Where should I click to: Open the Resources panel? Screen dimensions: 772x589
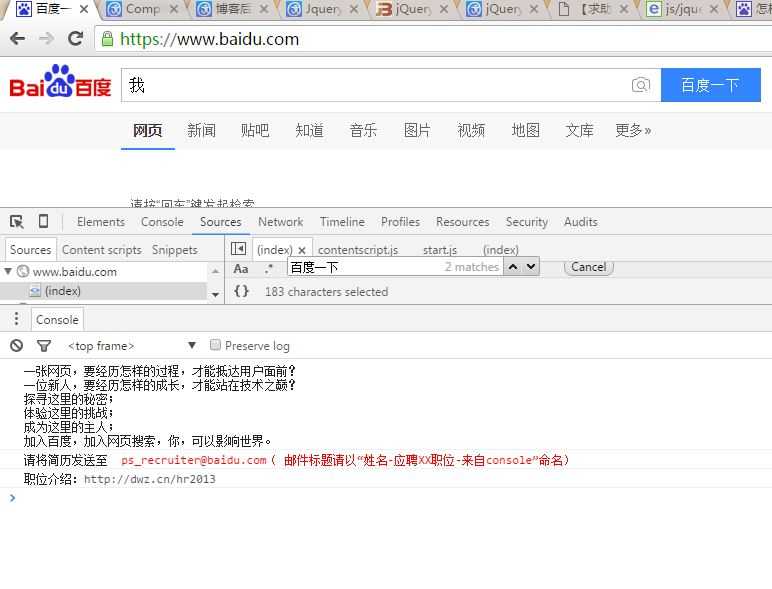[x=462, y=222]
